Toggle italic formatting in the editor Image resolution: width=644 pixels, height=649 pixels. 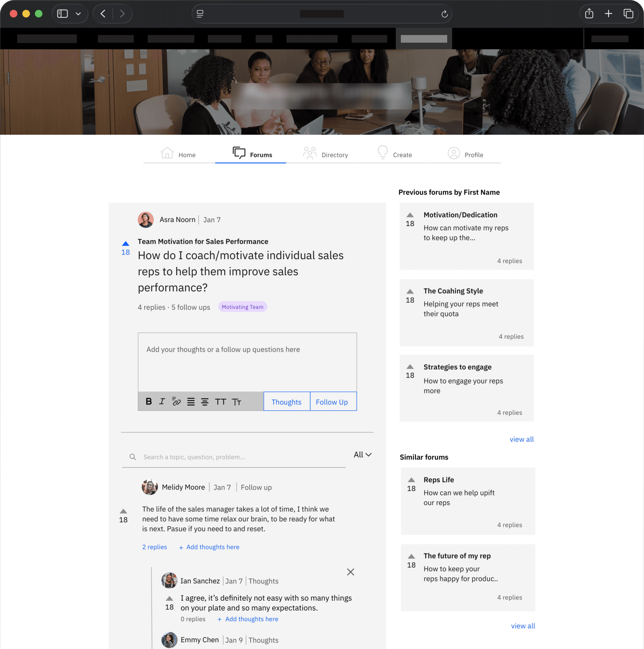162,401
